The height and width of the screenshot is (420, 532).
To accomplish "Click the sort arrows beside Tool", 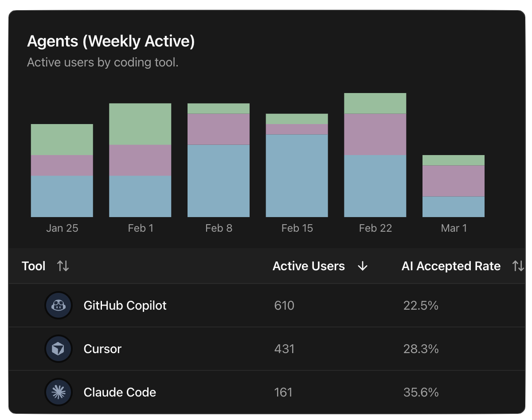I will (63, 266).
